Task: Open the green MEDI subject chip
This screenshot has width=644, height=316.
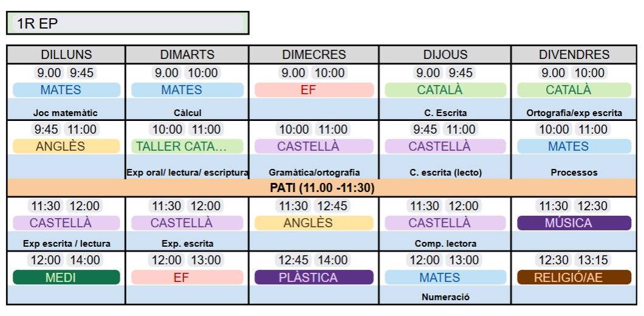Action: [x=66, y=278]
